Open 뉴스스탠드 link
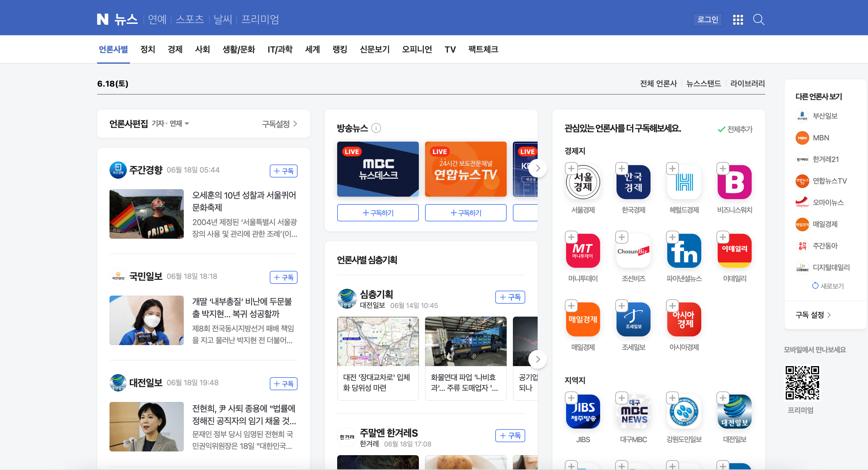The height and width of the screenshot is (470, 868). coord(703,83)
